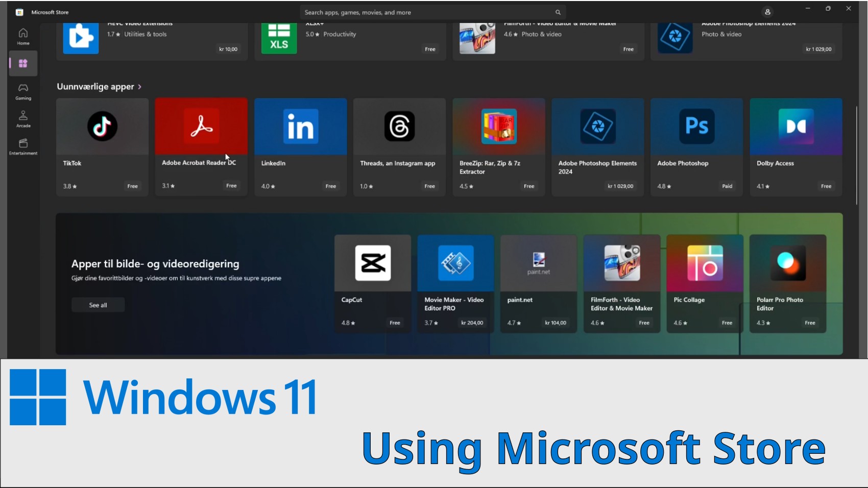
Task: Open Threads, an Instagram app icon
Action: point(399,126)
